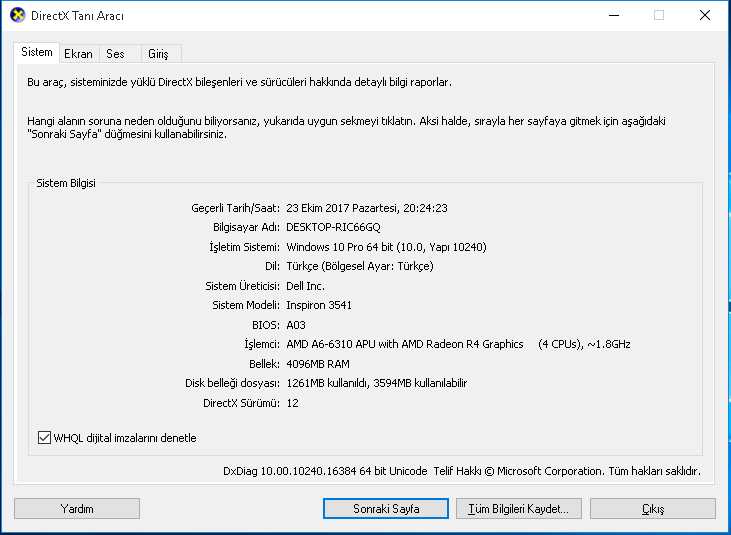Click the Disk belleği dosyası label
731x535 pixels.
coord(233,383)
